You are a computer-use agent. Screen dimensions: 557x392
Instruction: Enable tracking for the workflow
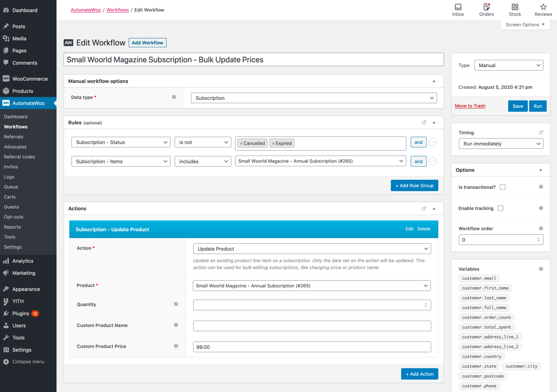[x=500, y=208]
